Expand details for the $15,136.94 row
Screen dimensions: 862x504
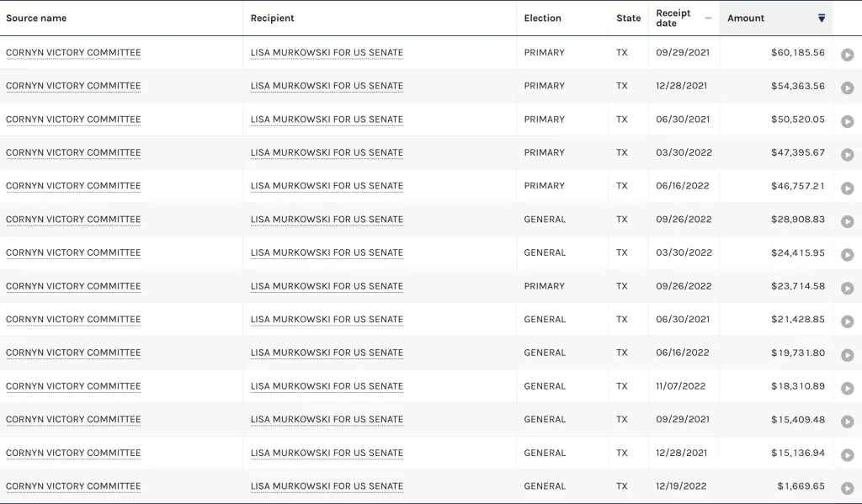847,454
